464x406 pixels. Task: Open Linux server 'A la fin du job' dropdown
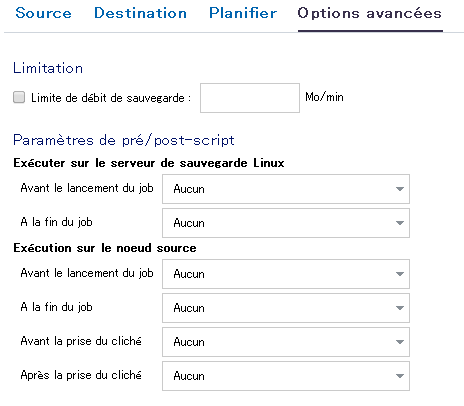pos(286,223)
